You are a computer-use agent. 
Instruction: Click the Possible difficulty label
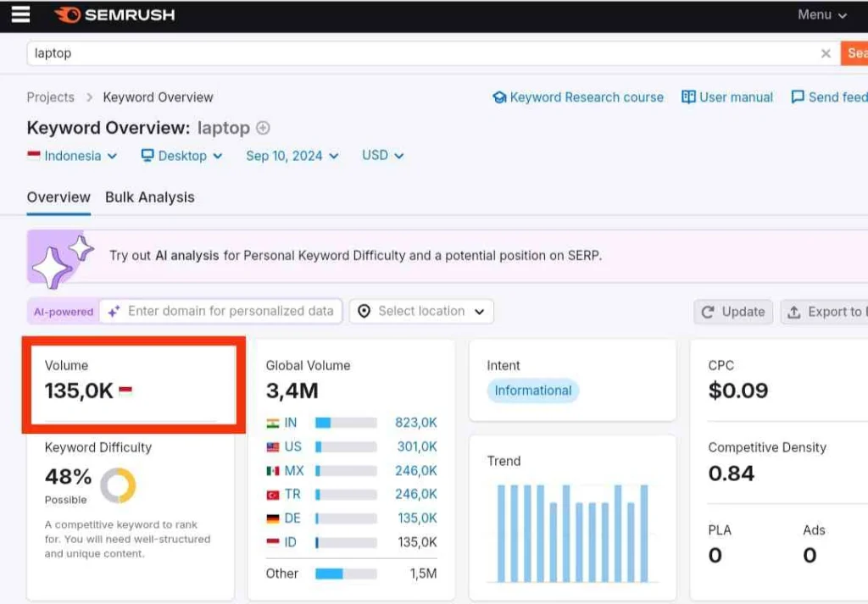(x=66, y=500)
